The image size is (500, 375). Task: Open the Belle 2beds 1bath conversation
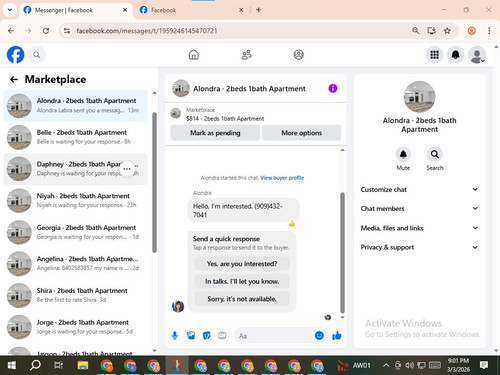tap(76, 137)
